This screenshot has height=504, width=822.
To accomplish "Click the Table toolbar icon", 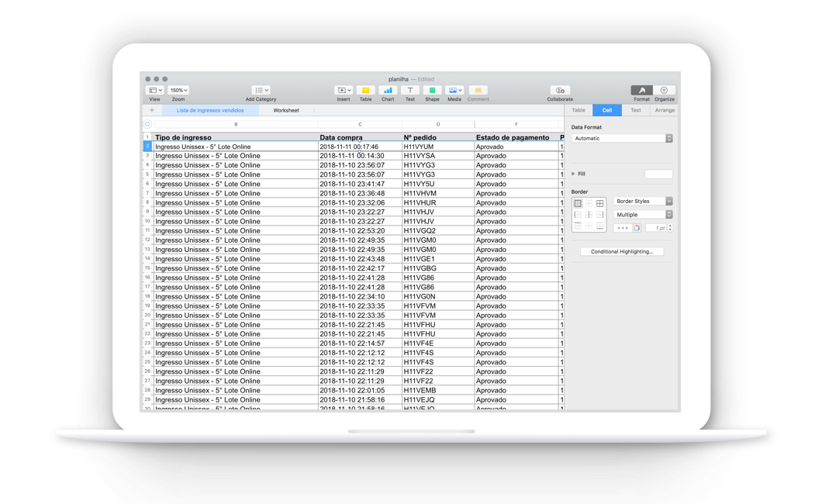I will 365,91.
